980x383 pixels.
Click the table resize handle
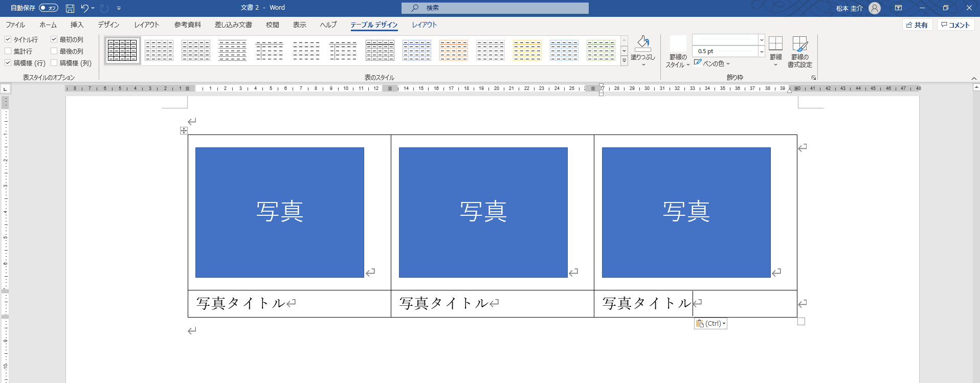801,322
